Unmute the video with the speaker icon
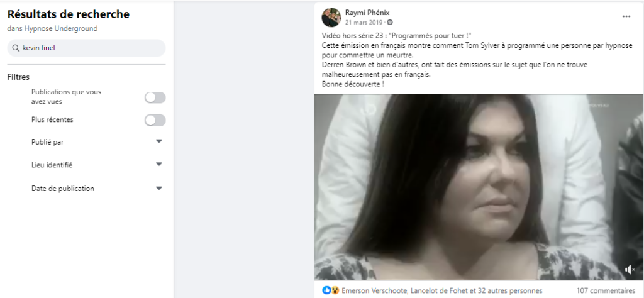644x298 pixels. [630, 270]
